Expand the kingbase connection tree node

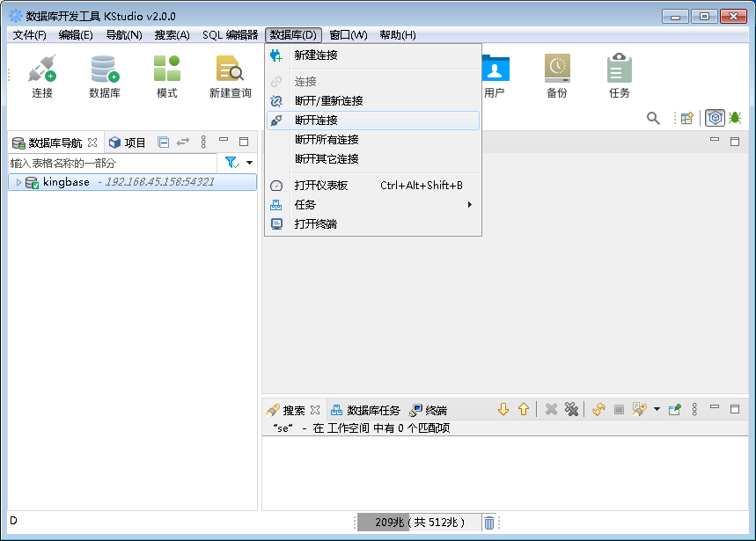pyautogui.click(x=18, y=182)
